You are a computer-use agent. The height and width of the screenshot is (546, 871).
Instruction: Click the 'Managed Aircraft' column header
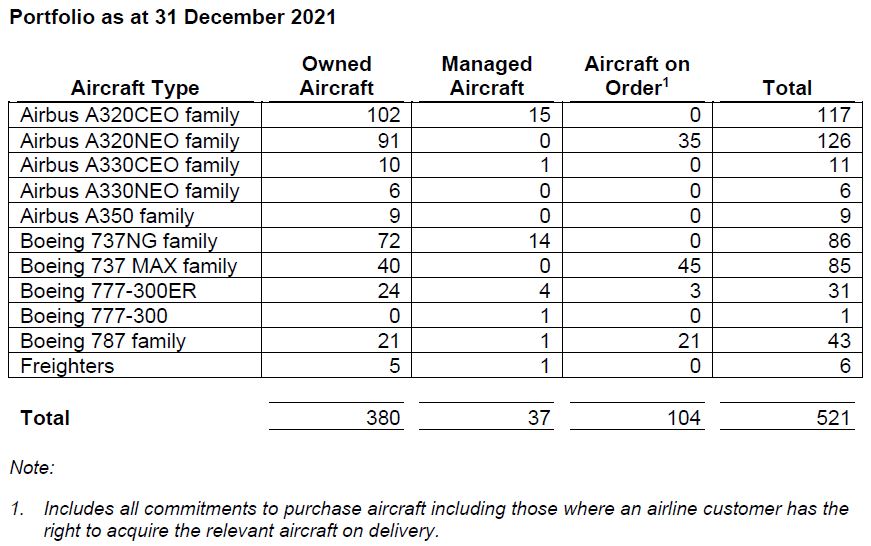point(487,76)
